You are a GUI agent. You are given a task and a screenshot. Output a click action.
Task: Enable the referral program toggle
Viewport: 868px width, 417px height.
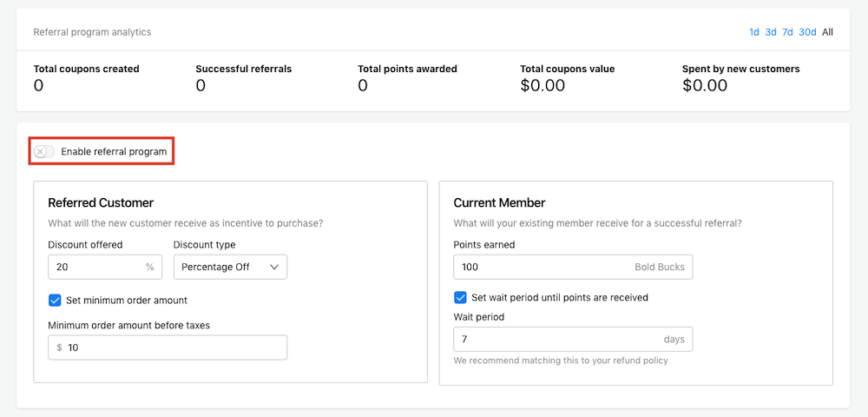[x=44, y=152]
